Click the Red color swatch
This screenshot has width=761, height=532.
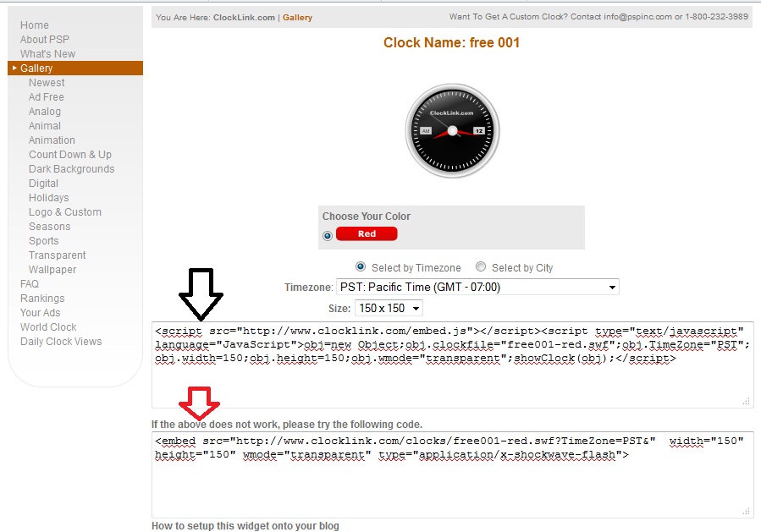click(x=367, y=233)
